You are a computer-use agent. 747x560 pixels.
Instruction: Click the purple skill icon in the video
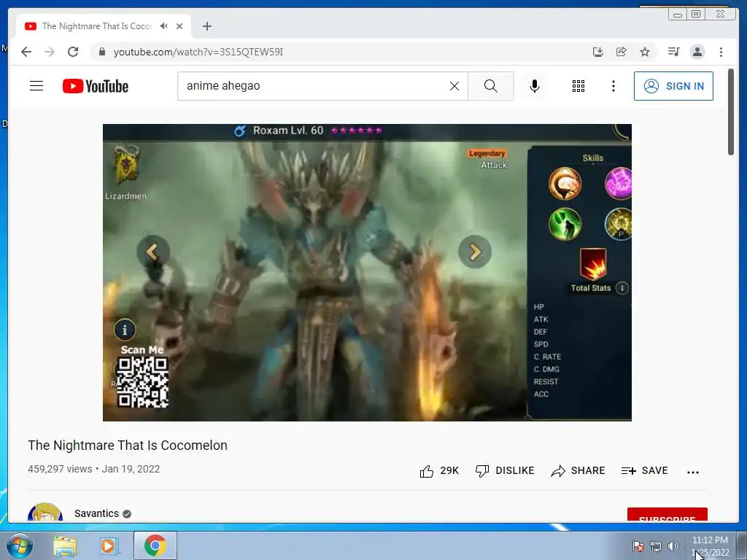click(619, 184)
